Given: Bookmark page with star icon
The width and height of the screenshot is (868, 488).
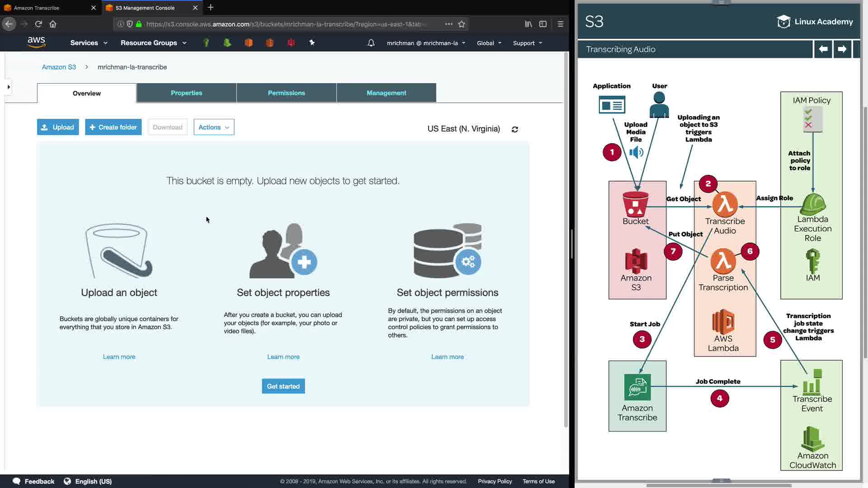Looking at the screenshot, I should click(x=462, y=24).
